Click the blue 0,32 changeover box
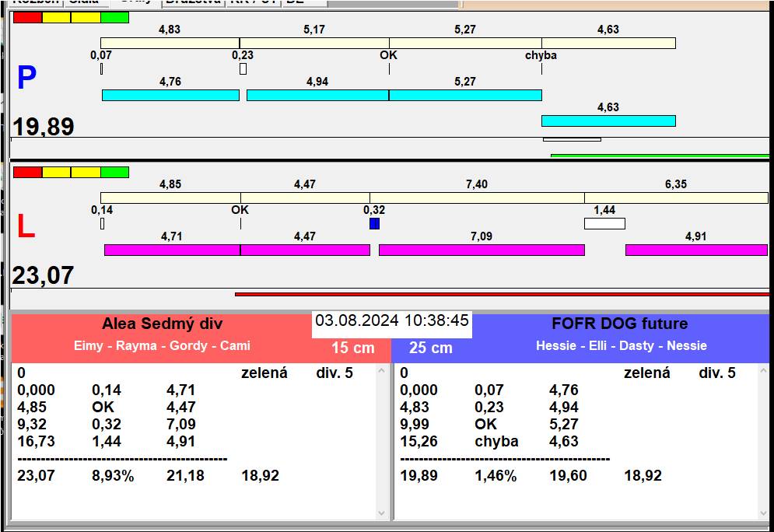 (x=375, y=223)
